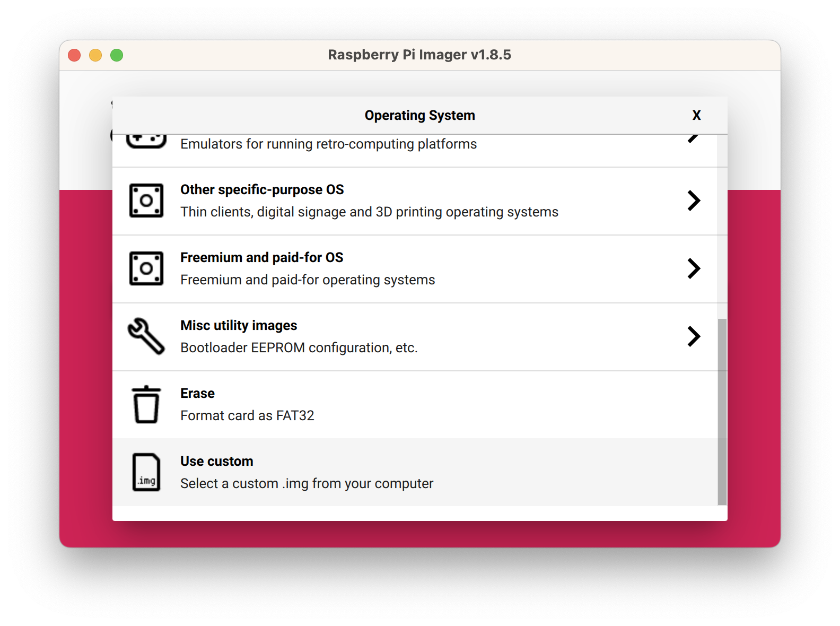Screen dimensions: 840x626
Task: Expand Other specific-purpose OS with its chevron
Action: (x=694, y=201)
